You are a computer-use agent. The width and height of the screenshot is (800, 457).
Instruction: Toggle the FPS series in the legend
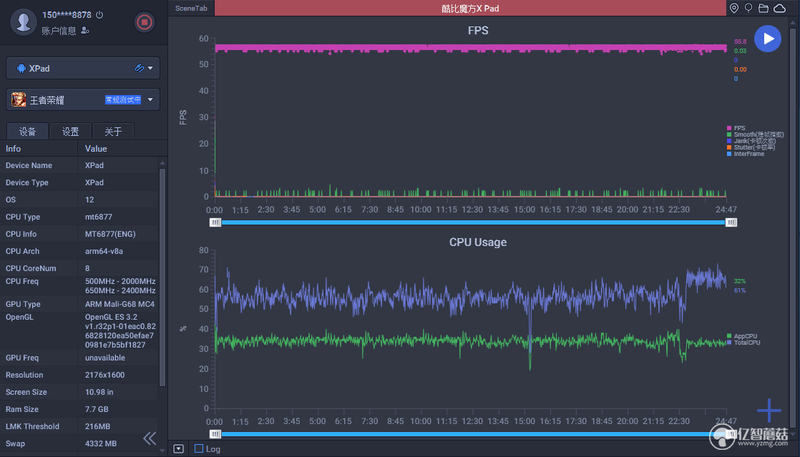736,128
